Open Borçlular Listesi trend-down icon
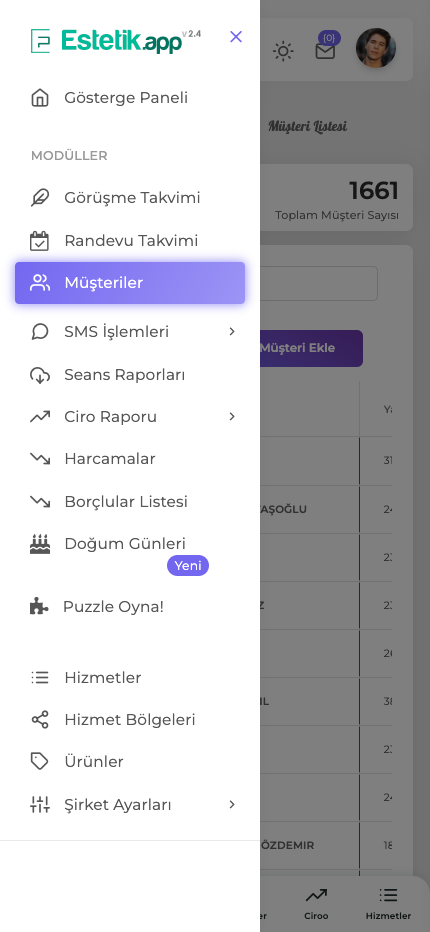 tap(40, 502)
